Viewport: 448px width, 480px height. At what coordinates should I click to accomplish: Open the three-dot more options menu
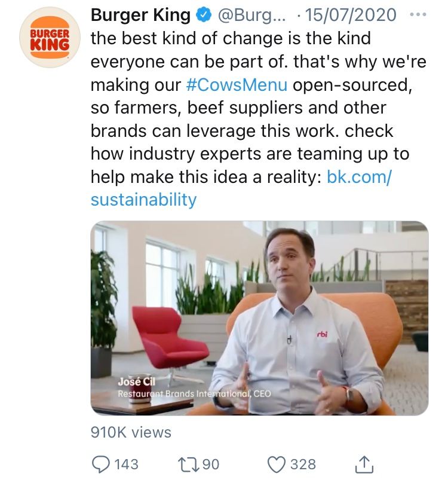tap(418, 14)
